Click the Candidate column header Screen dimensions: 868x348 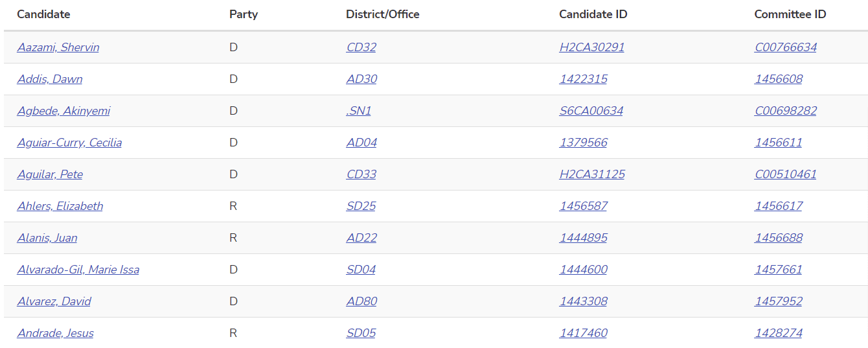(43, 14)
